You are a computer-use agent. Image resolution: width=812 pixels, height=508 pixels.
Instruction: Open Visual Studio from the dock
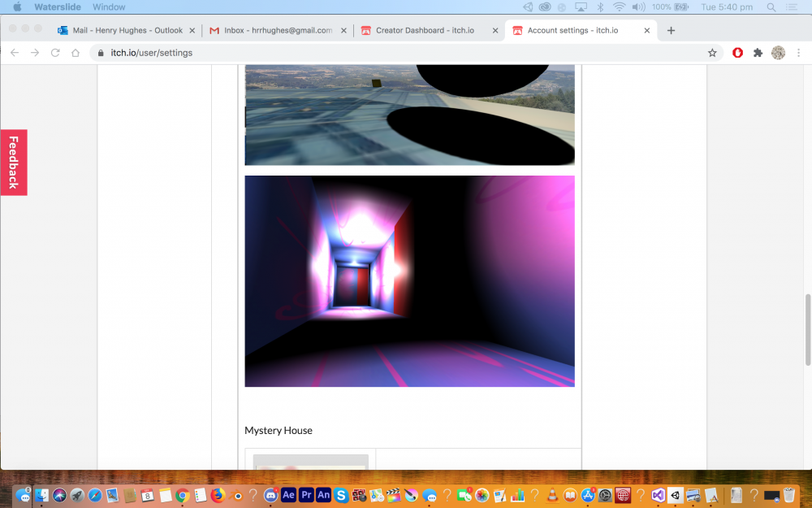pyautogui.click(x=659, y=495)
